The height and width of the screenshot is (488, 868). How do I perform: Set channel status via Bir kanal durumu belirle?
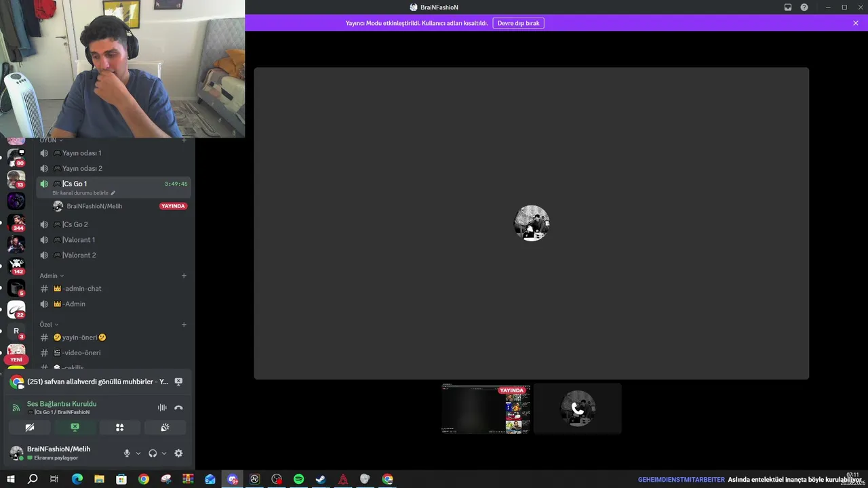click(84, 193)
